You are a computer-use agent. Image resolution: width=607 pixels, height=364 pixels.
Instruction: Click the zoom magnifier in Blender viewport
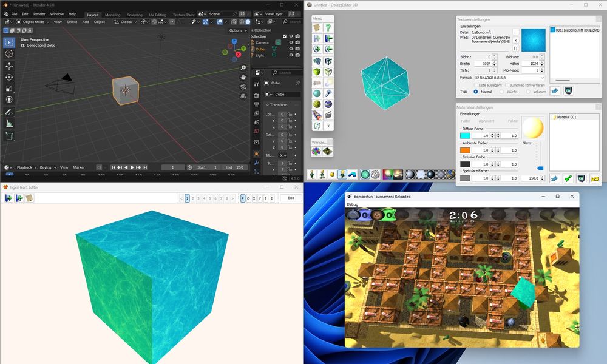click(243, 68)
